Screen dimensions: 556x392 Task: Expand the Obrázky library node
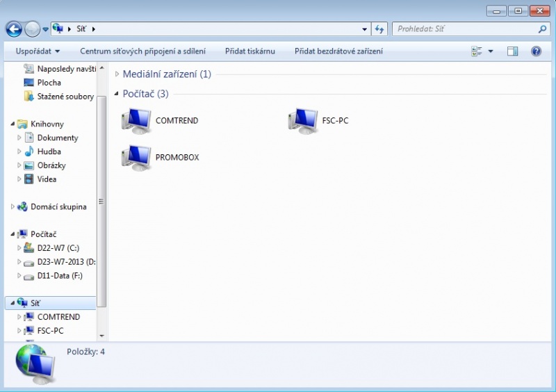[x=19, y=165]
